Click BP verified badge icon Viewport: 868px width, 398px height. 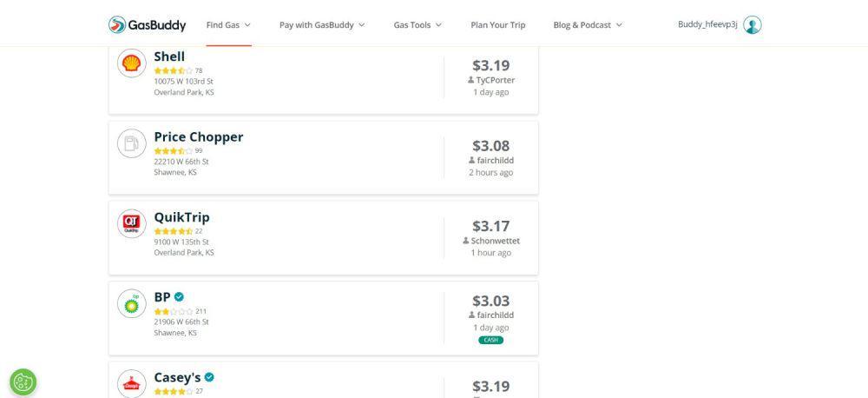(x=179, y=297)
